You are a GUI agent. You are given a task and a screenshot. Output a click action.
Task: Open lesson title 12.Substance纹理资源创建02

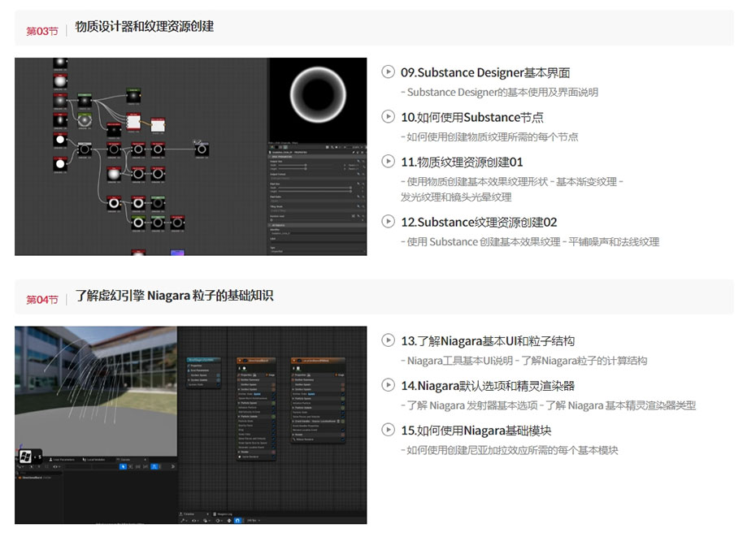coord(479,223)
